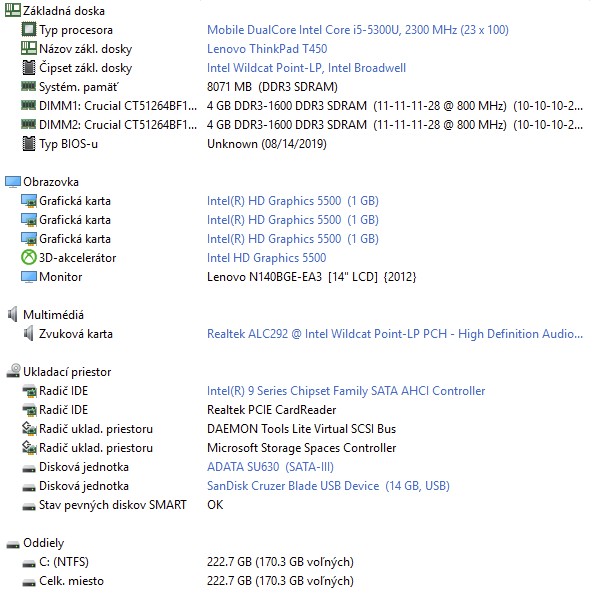Open the Realtek ALC292 audio link
Viewport: 614px width, 598px height.
coord(395,334)
